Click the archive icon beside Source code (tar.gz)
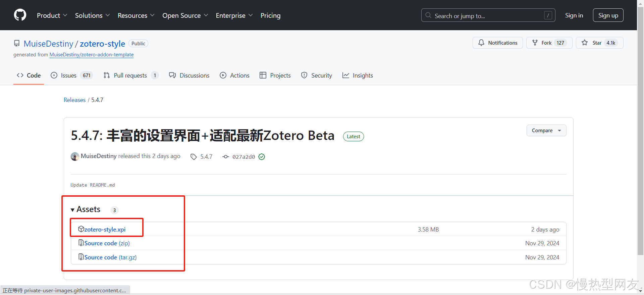This screenshot has height=295, width=644. [81, 257]
